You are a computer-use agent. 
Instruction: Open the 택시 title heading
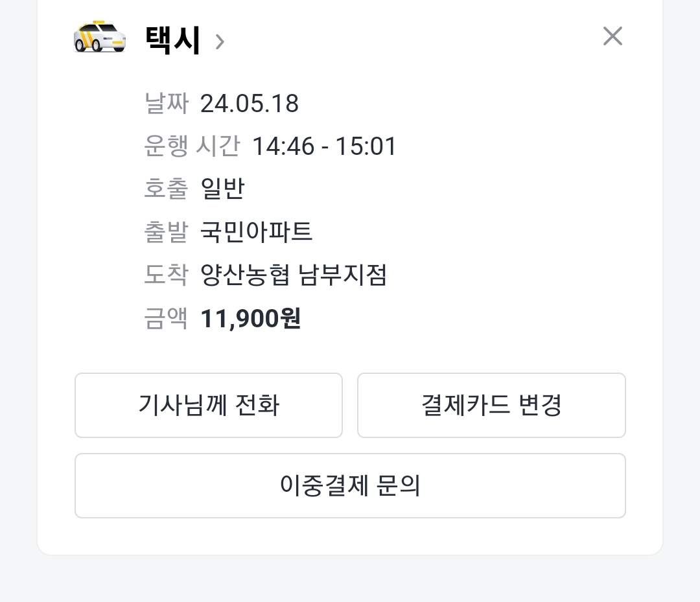tap(172, 40)
